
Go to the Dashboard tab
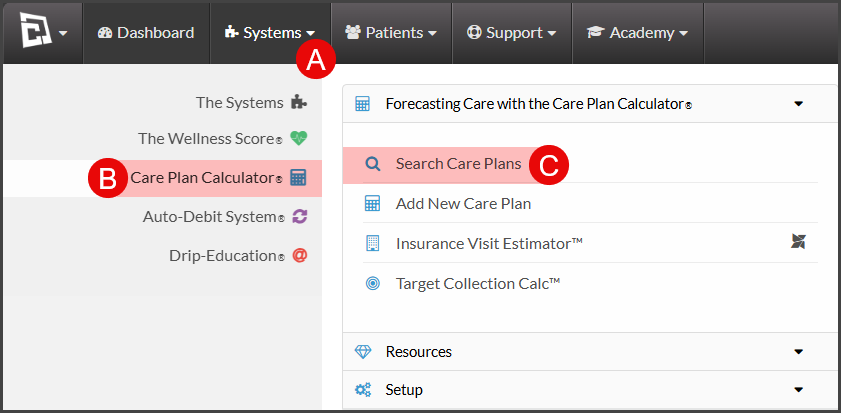coord(146,33)
